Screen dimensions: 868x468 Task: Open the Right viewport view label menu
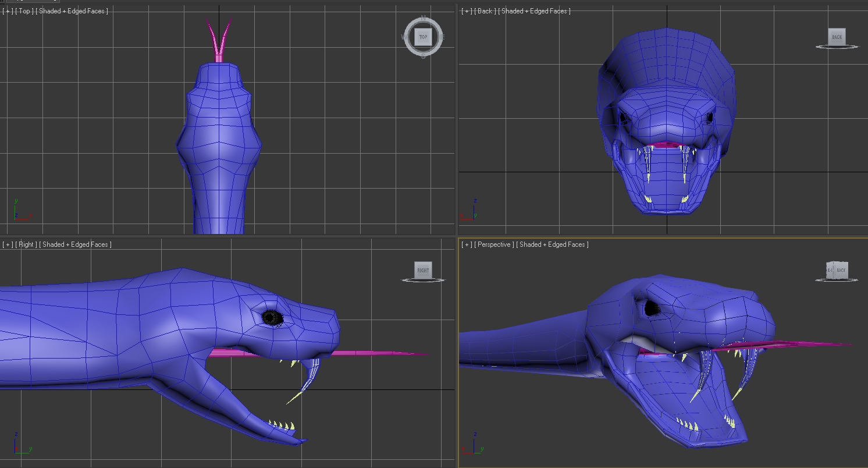(x=27, y=244)
